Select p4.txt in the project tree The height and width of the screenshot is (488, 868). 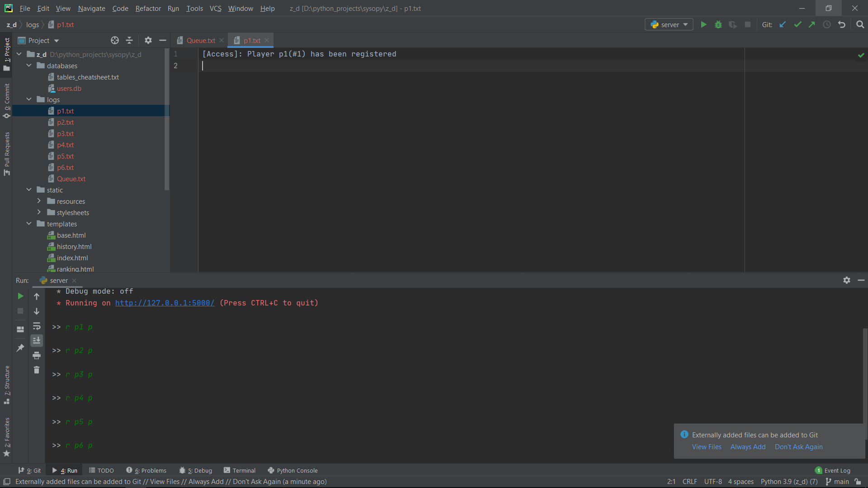coord(66,145)
